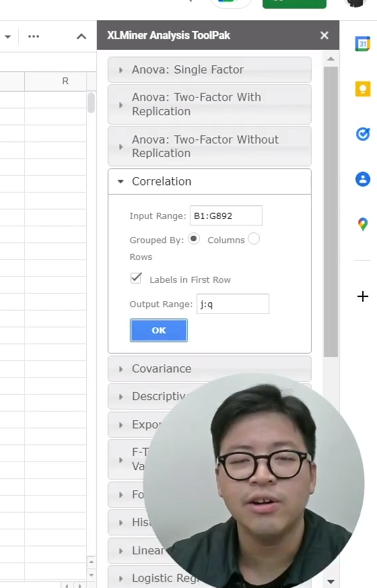Collapse toolbar with the up chevron
This screenshot has width=377, height=588.
pos(81,36)
